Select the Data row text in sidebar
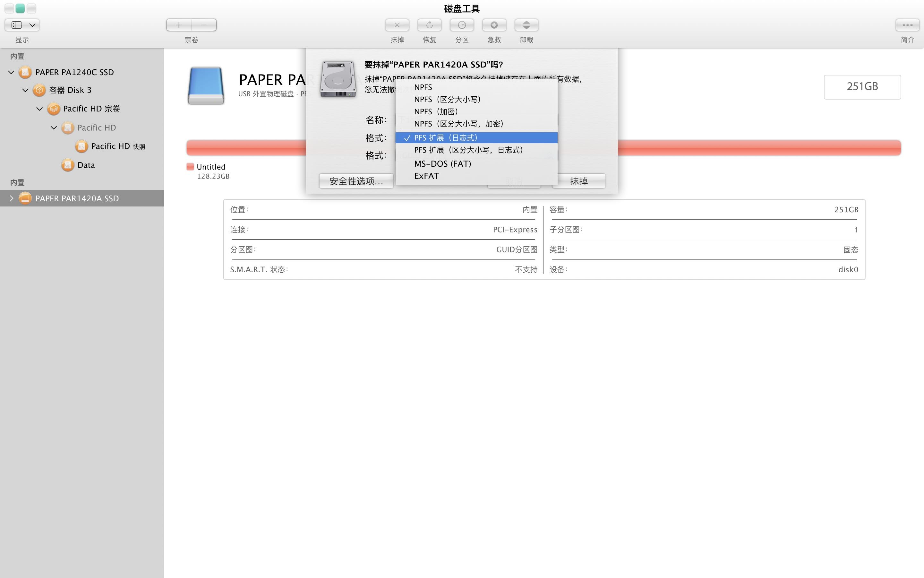 86,165
